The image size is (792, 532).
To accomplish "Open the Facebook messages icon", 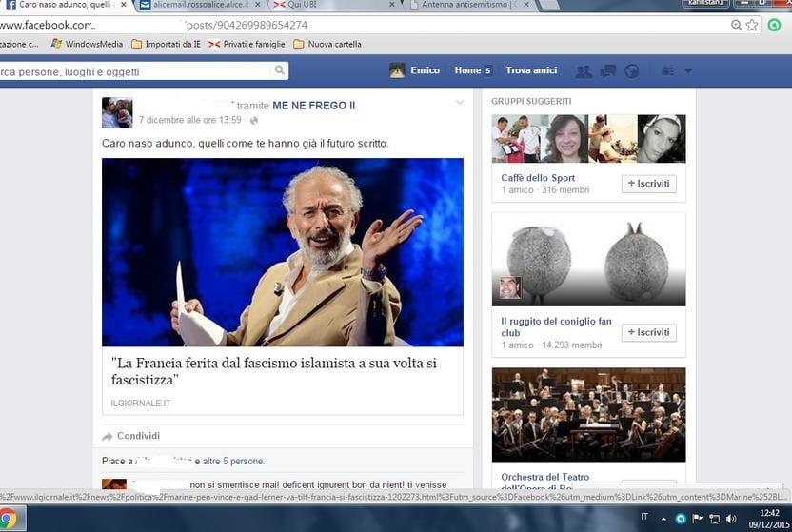I will (x=607, y=71).
